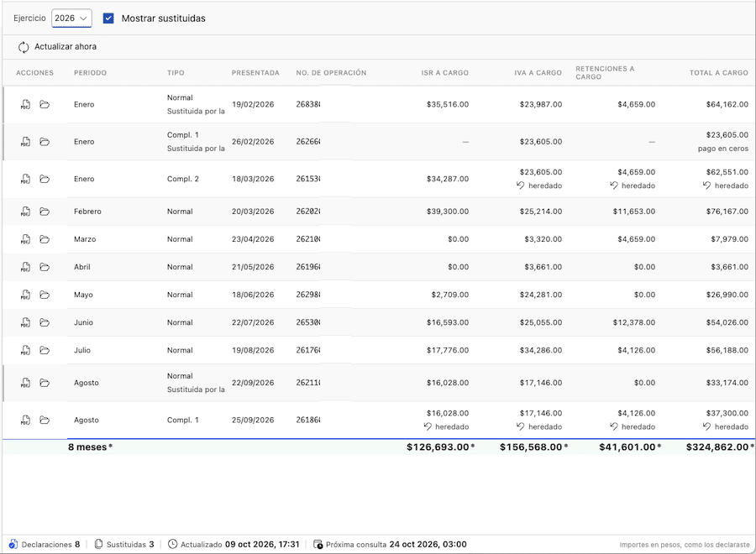This screenshot has width=756, height=554.
Task: Select the Mayo ISR amount $2,709.00
Action: pos(450,295)
